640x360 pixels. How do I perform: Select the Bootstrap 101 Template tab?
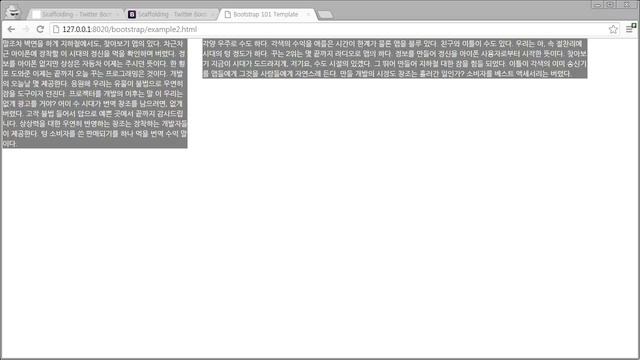266,14
